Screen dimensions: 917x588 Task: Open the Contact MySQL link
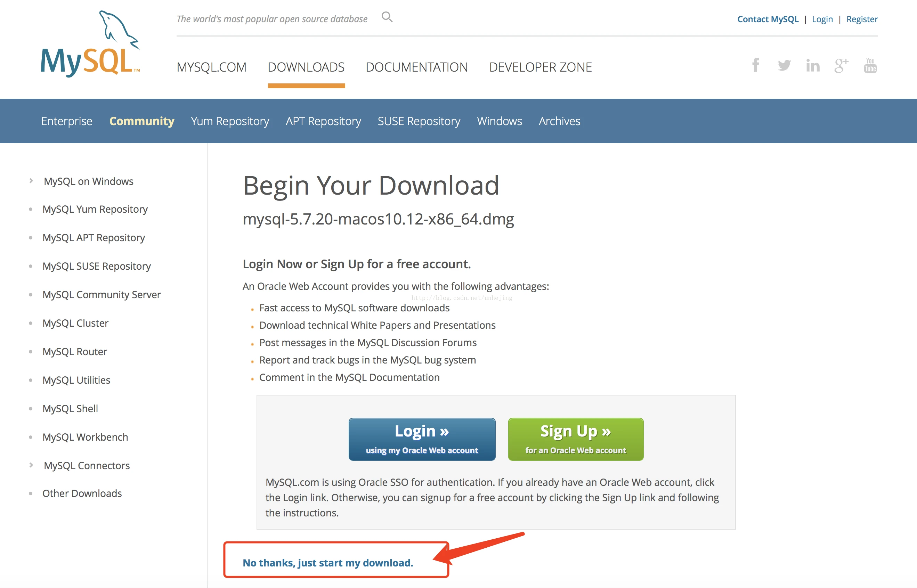768,19
